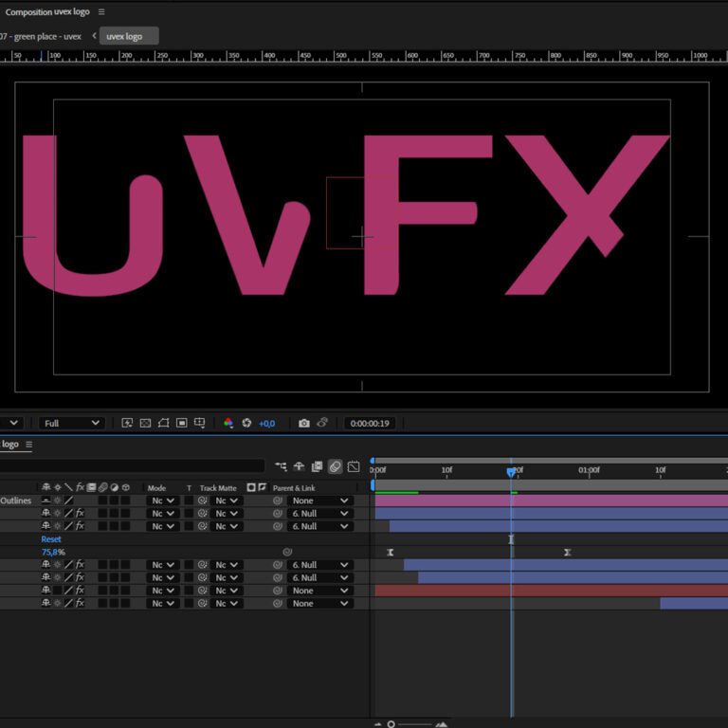Click the snapshot camera icon
Viewport: 728px width, 728px height.
303,423
